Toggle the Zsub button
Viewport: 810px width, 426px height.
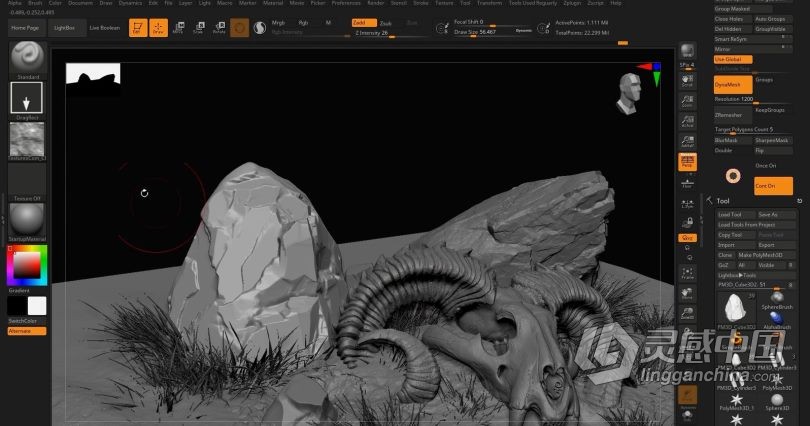pos(386,23)
